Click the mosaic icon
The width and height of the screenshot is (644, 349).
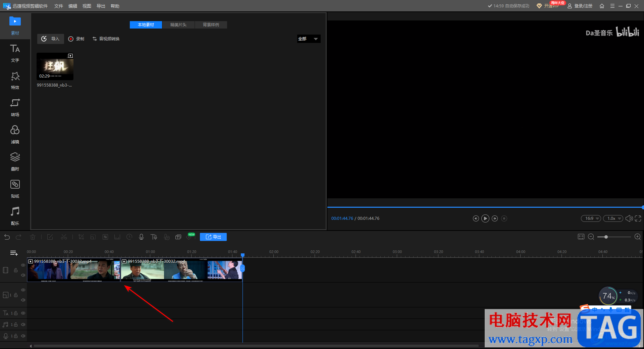(105, 237)
